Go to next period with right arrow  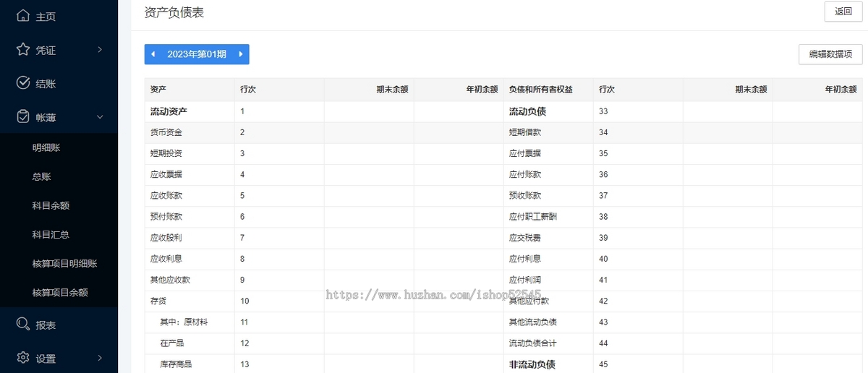click(240, 54)
